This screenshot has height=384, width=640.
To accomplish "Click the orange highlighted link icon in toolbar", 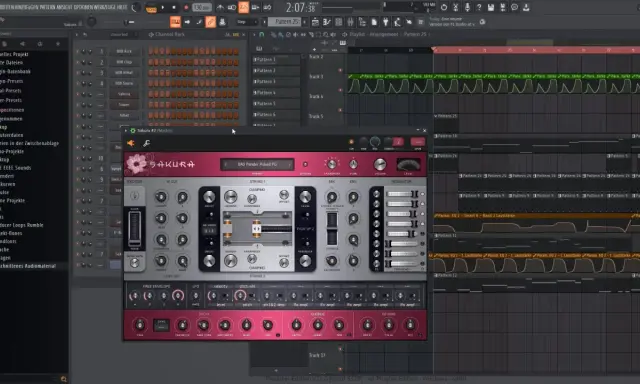I will point(211,22).
